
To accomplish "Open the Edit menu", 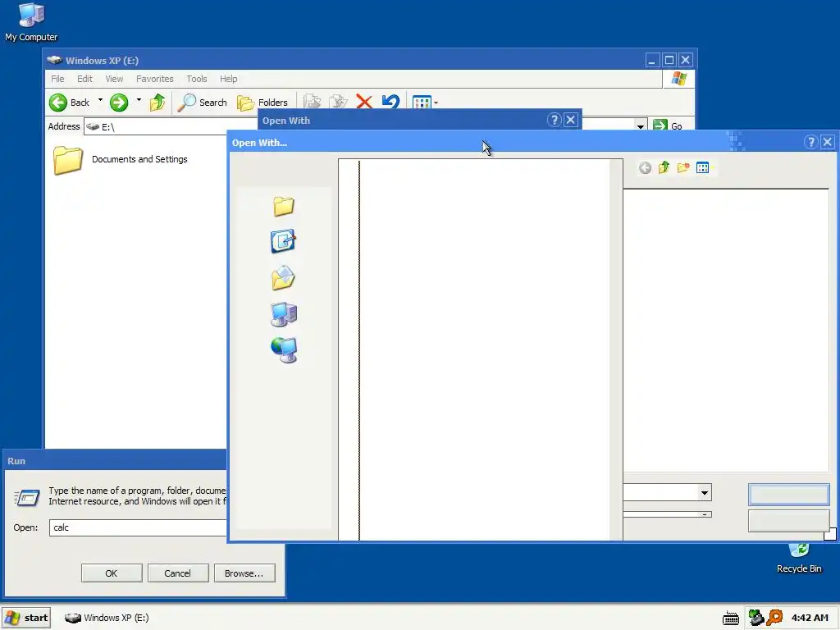I will click(x=84, y=79).
